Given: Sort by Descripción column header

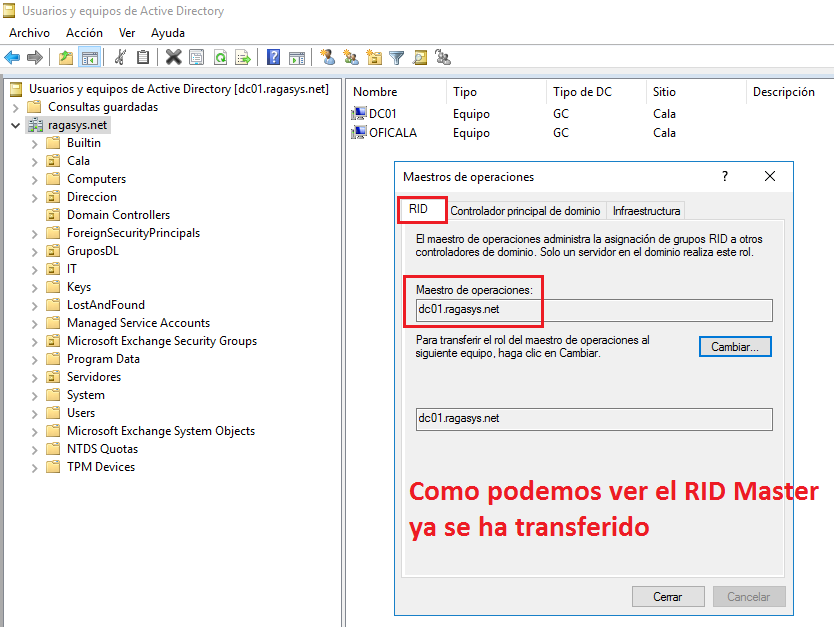Looking at the screenshot, I should [783, 91].
